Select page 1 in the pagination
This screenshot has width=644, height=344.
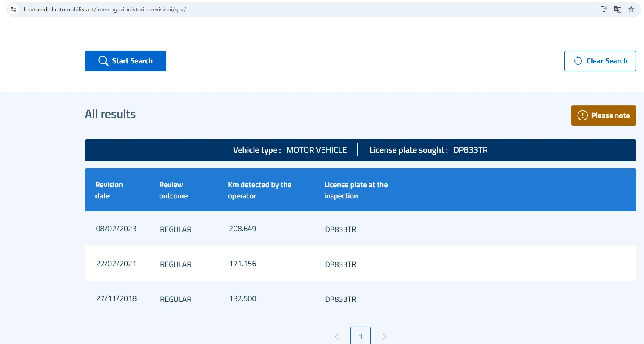[x=361, y=336]
